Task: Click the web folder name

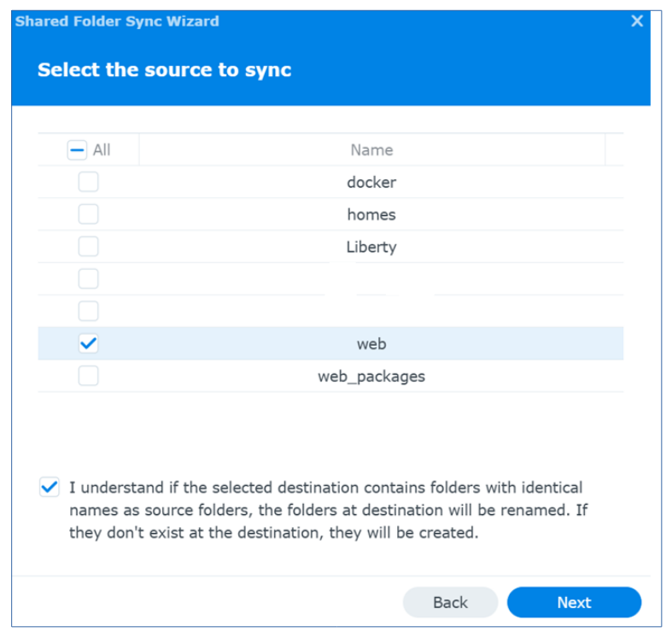Action: [371, 344]
